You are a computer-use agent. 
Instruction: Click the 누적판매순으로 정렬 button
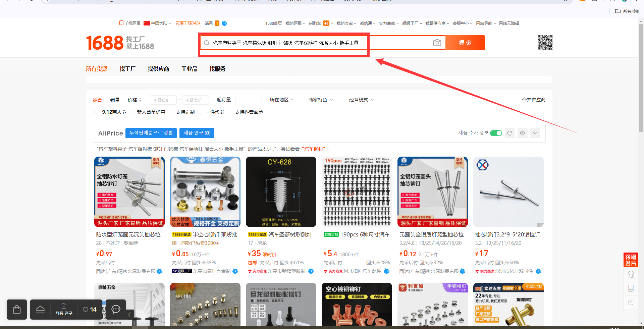click(151, 133)
